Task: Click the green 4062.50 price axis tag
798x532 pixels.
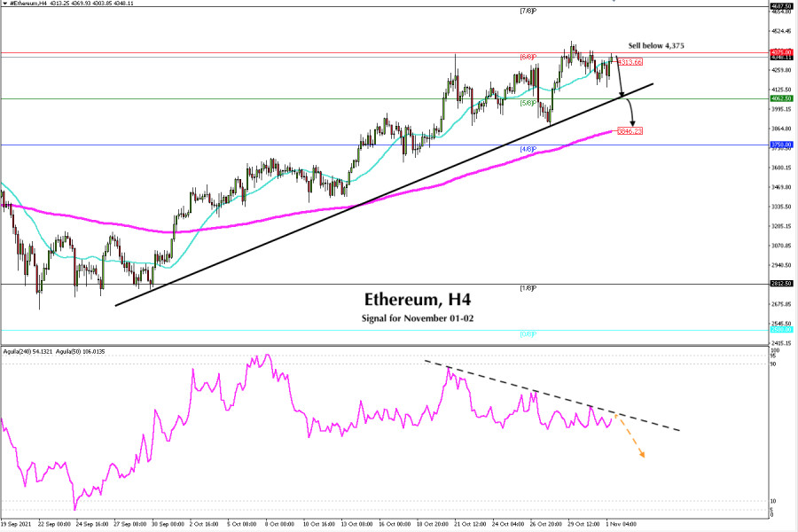Action: pos(781,98)
